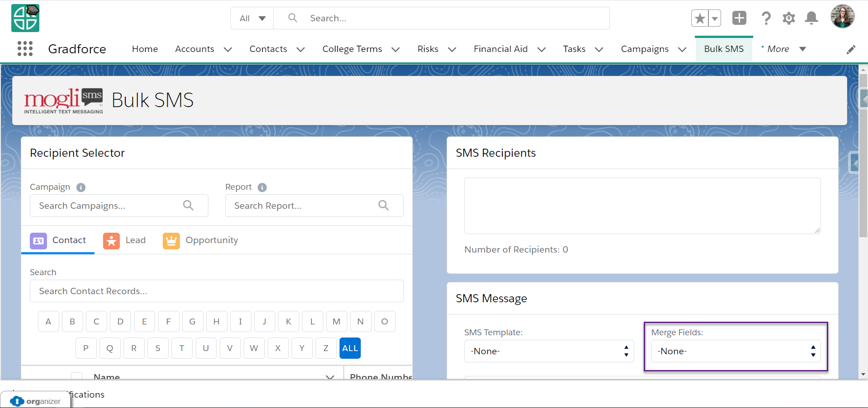Filter contacts by letter P
Viewport: 868px width, 408px height.
pyautogui.click(x=86, y=348)
